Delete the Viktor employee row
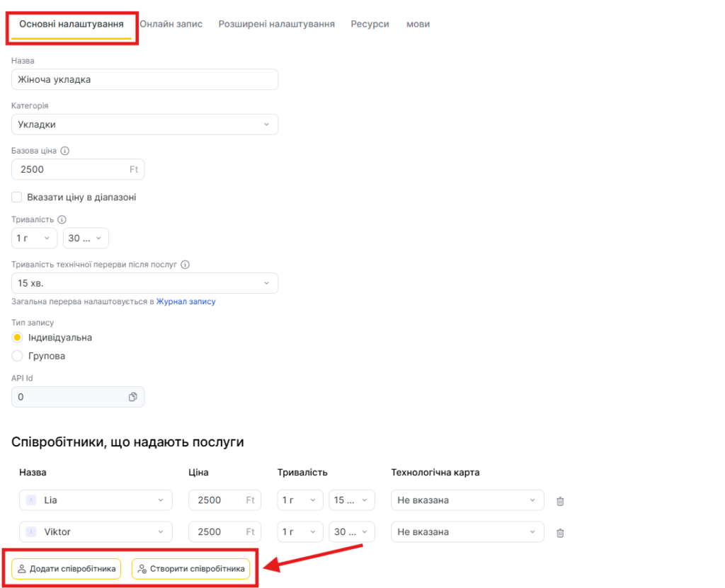725x588 pixels. (x=560, y=533)
